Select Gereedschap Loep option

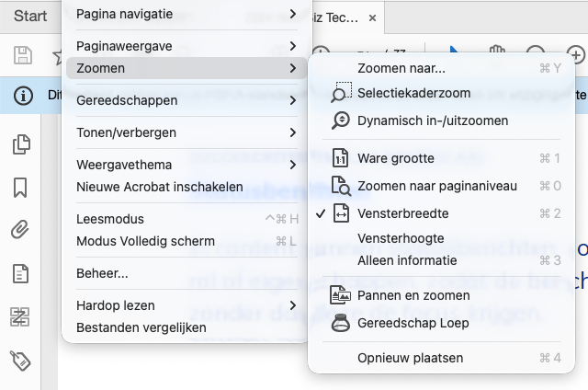click(441, 323)
